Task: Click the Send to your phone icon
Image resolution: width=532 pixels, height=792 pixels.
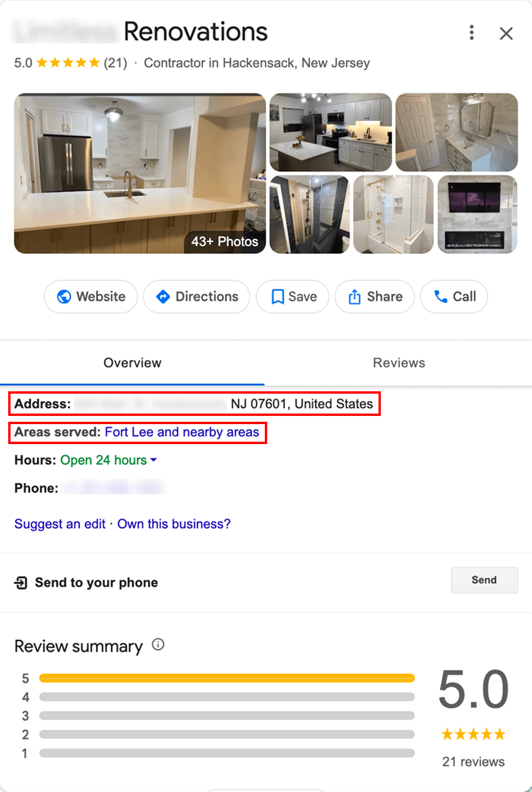Action: (x=21, y=582)
